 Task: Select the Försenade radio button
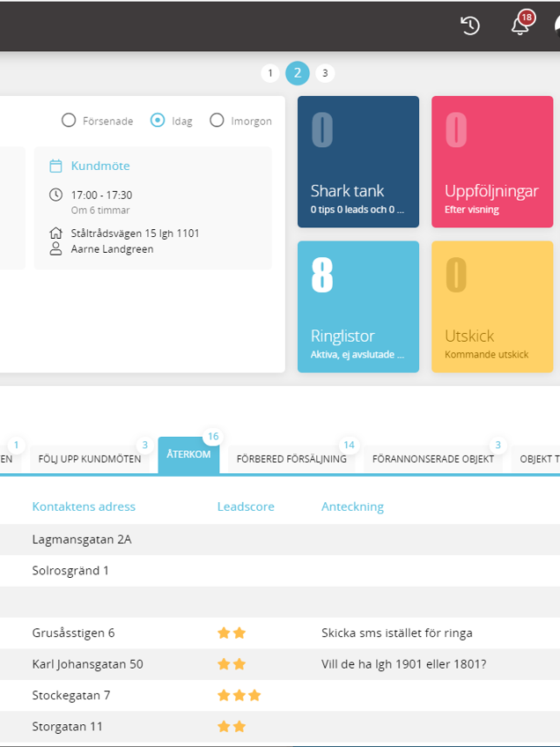[69, 121]
